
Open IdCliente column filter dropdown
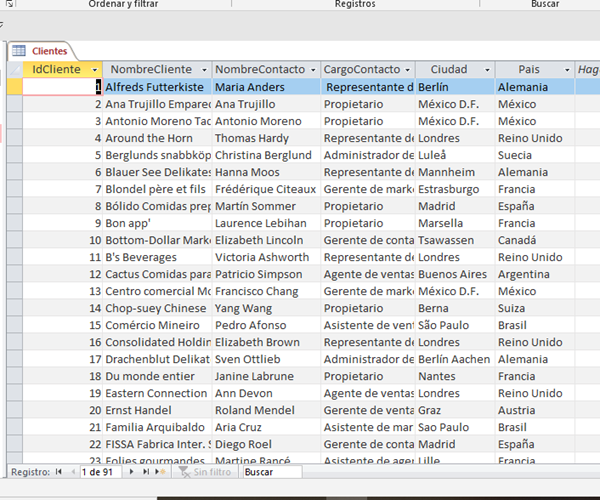pyautogui.click(x=95, y=70)
